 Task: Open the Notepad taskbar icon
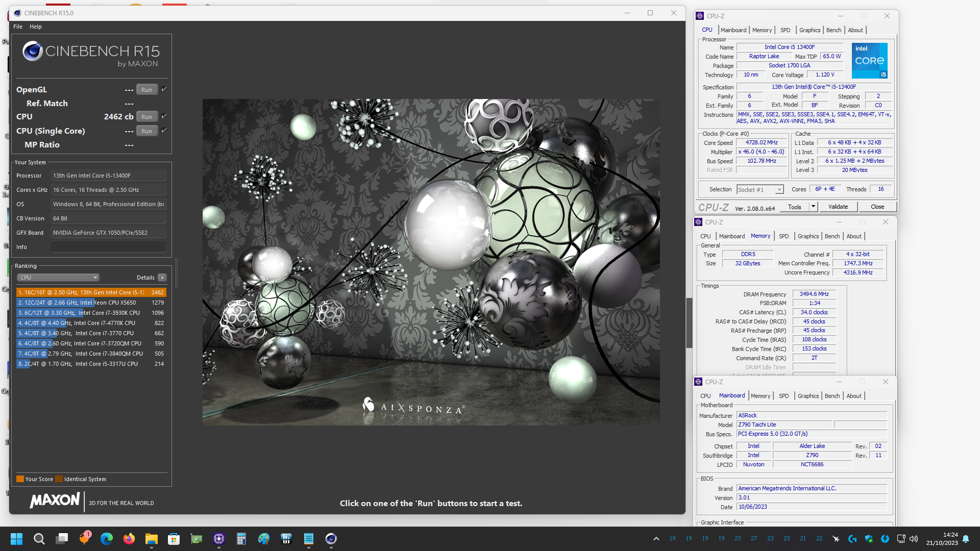click(309, 539)
